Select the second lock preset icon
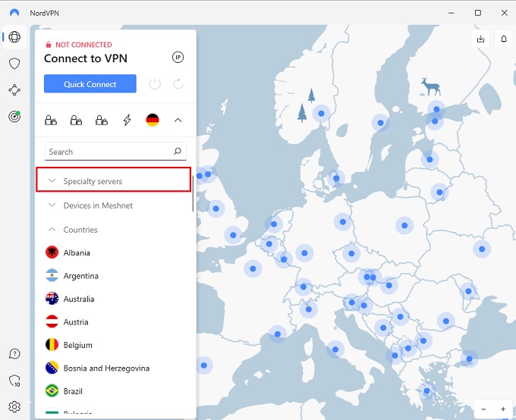Screen dimensions: 516x420 [76, 121]
